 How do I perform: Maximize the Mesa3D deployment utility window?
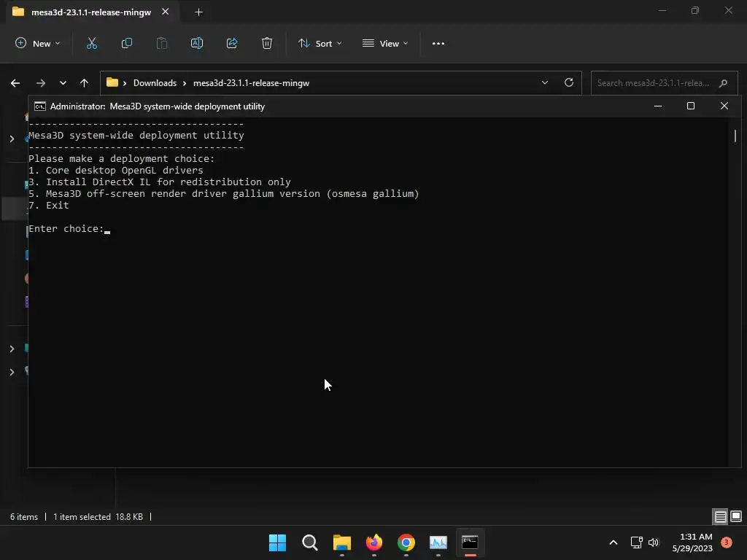(x=691, y=106)
